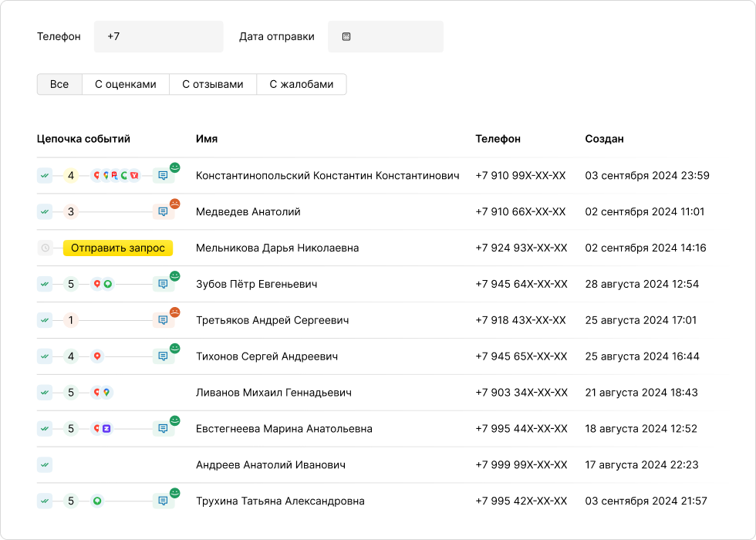Open review comment icon in Тихонов Сергей row
This screenshot has height=540, width=756.
163,356
